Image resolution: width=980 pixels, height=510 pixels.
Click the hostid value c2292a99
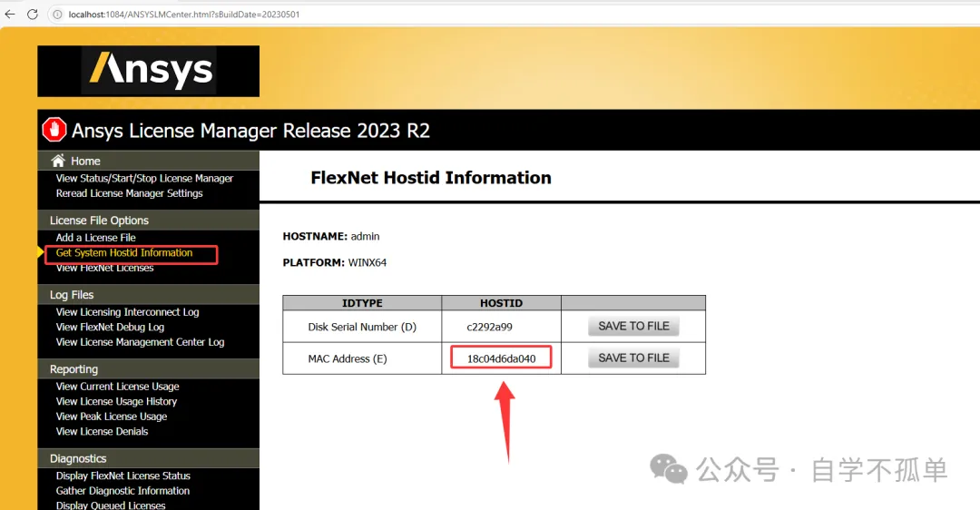[489, 327]
